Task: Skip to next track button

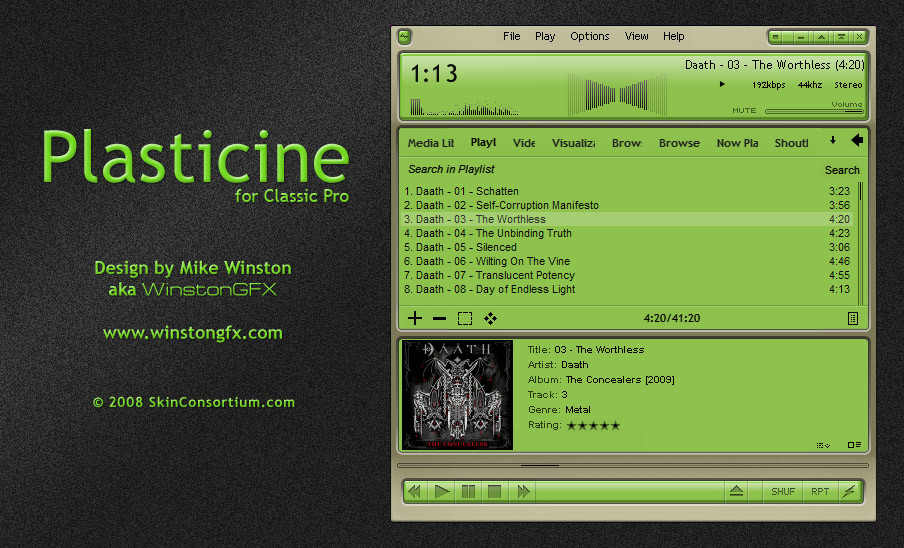Action: [523, 492]
